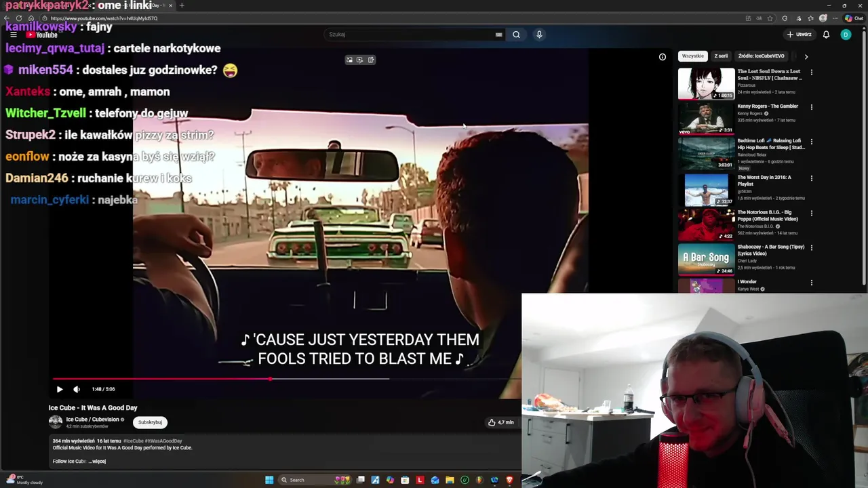Open the weather widget Mostly cloudy
868x488 pixels.
coord(24,480)
